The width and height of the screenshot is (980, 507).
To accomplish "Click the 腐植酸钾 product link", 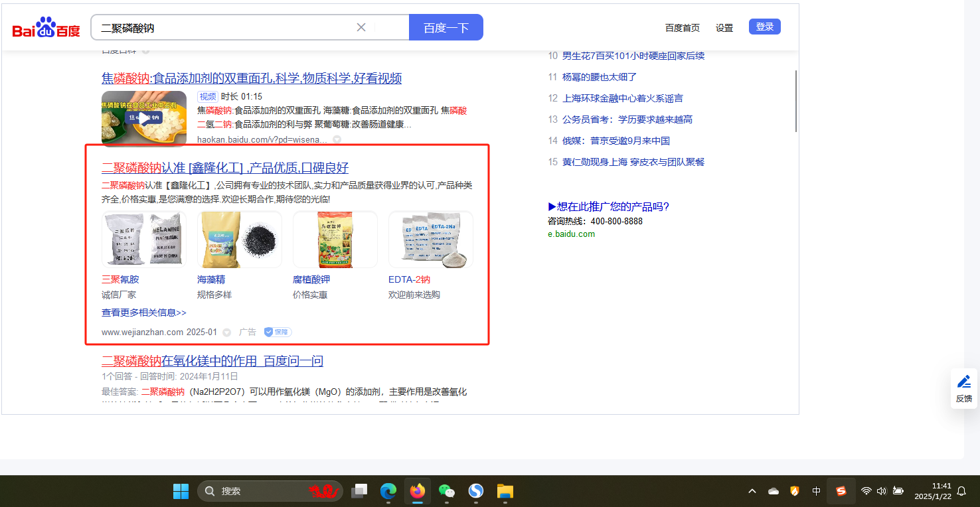I will tap(311, 279).
